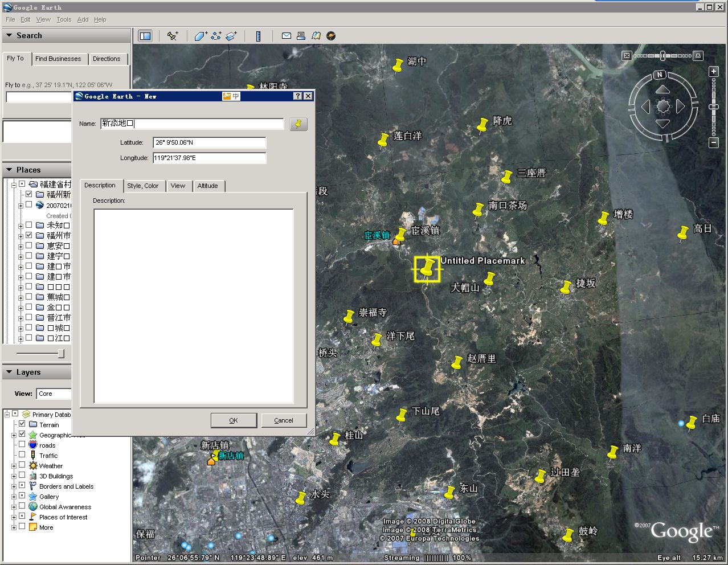Click the pan left arrow on navigator
728x565 pixels.
(x=646, y=107)
